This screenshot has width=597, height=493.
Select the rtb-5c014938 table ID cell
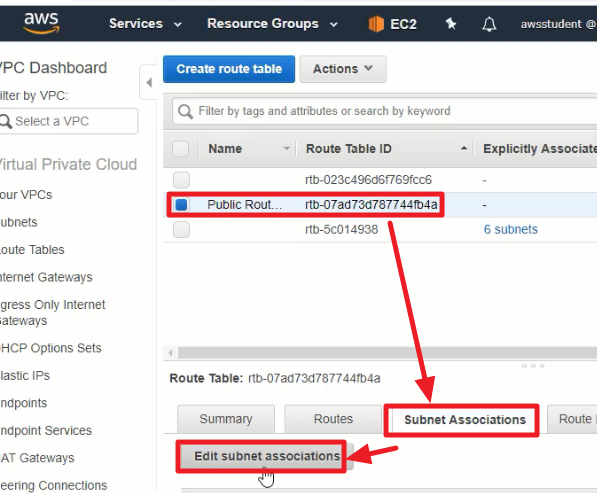point(342,230)
